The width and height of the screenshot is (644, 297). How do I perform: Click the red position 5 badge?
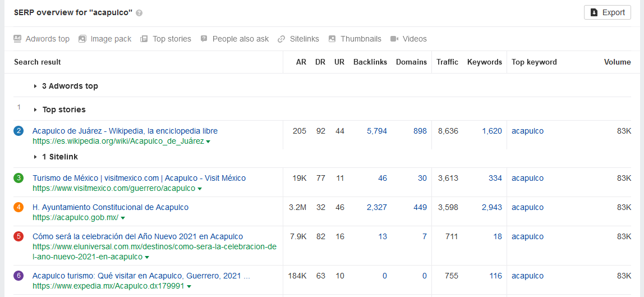click(x=19, y=236)
